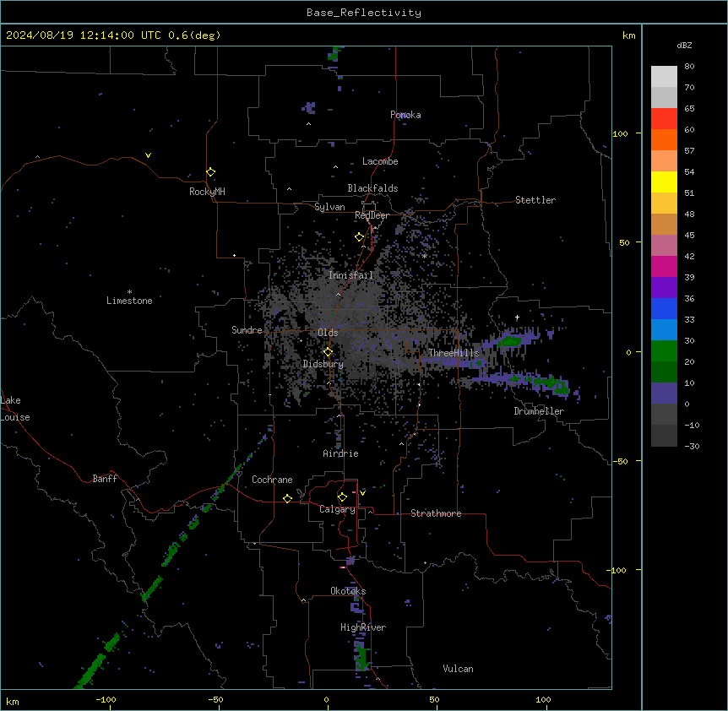Click the yellow diamond marker above Didsbury
Viewport: 728px width, 711px height.
(x=329, y=352)
